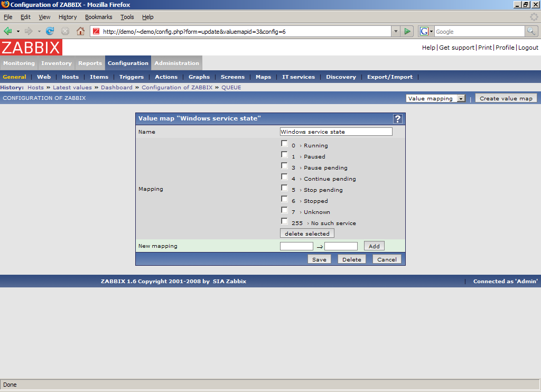Viewport: 541px width, 392px height.
Task: Click the Create value map button
Action: tap(506, 98)
